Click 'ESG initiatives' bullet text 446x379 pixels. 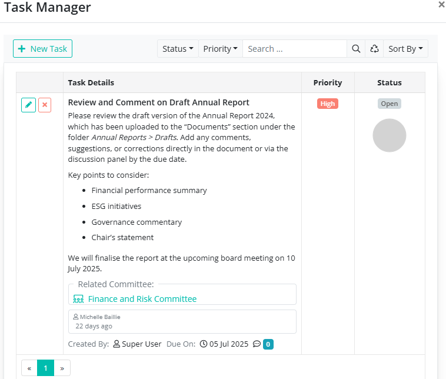tap(116, 206)
